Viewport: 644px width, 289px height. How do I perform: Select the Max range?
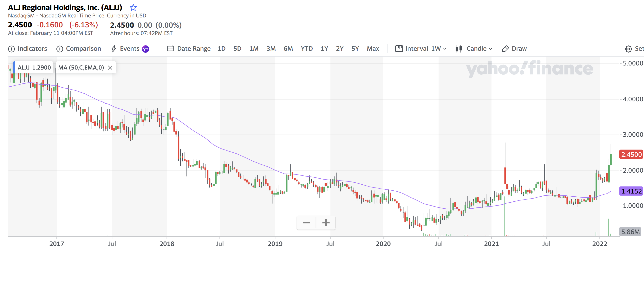point(373,49)
